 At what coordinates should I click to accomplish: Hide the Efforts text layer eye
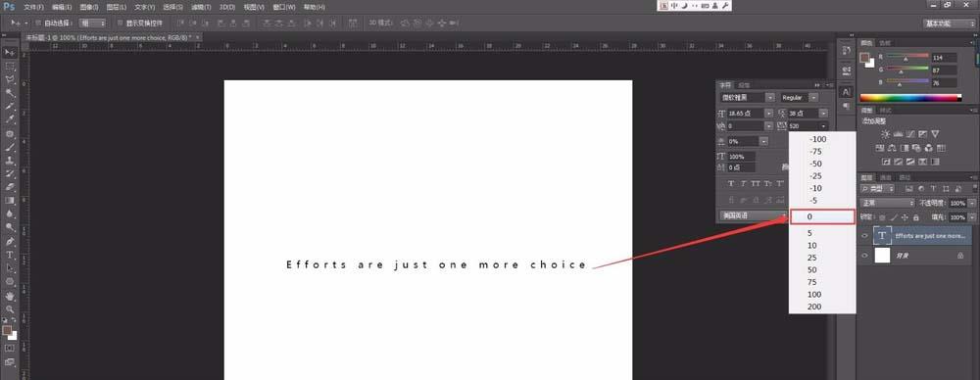(x=865, y=236)
